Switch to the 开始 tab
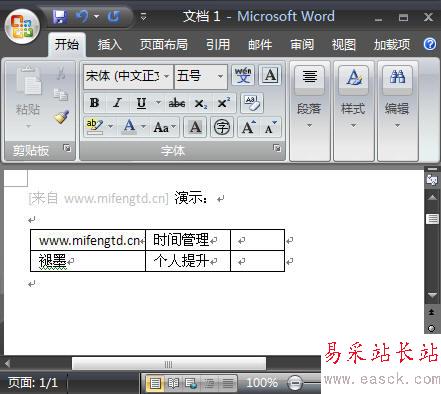 pos(67,44)
